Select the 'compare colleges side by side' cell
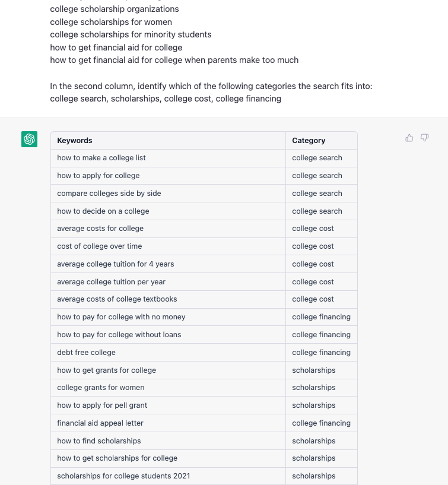This screenshot has height=485, width=448. click(168, 194)
